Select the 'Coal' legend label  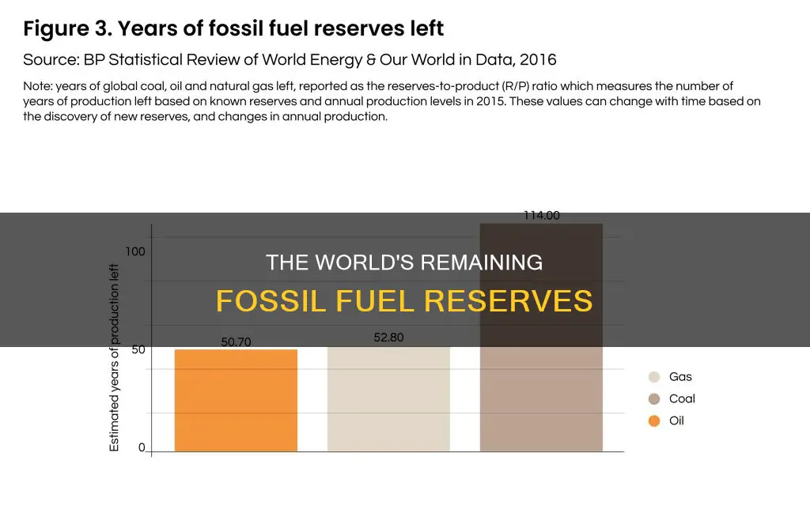(682, 399)
